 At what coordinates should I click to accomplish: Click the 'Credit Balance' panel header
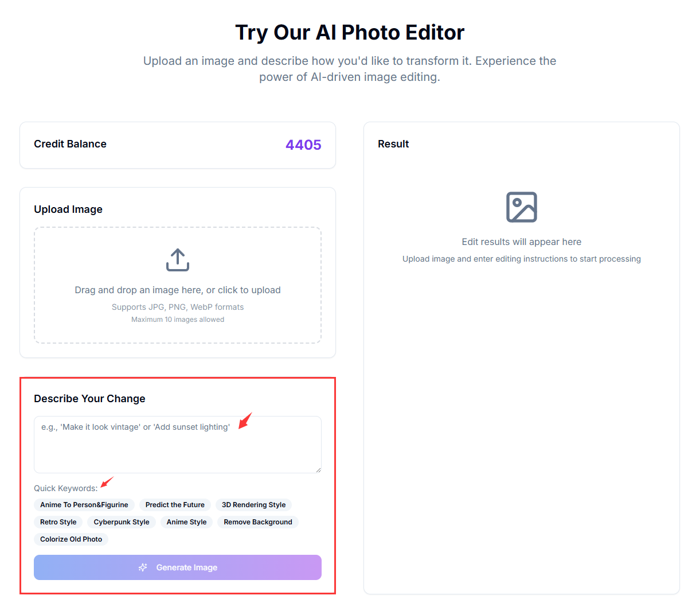coord(70,144)
